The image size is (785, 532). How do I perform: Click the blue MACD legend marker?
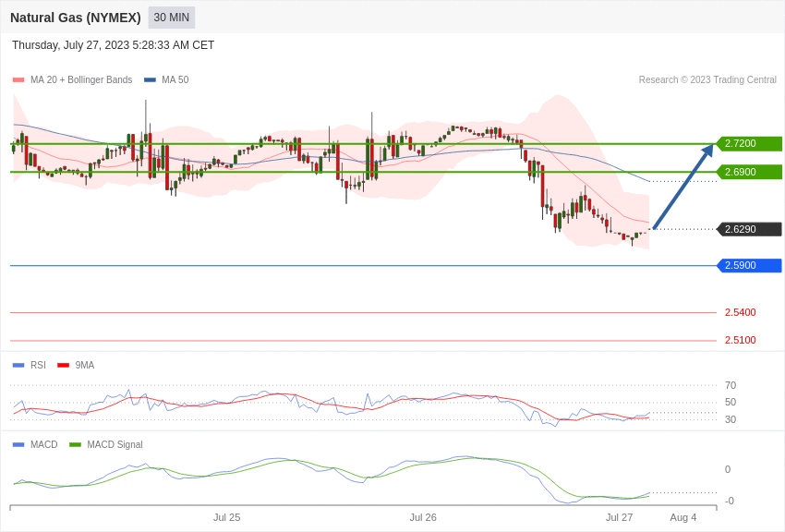[x=18, y=445]
